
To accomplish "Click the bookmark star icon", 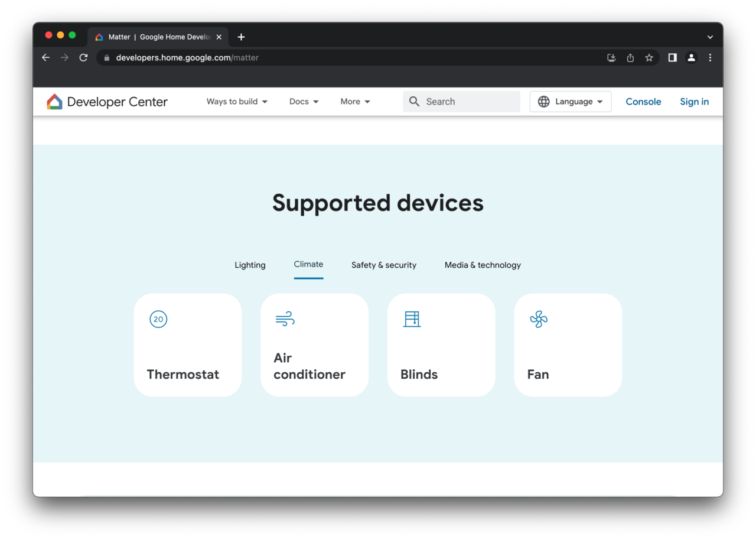I will click(x=649, y=57).
